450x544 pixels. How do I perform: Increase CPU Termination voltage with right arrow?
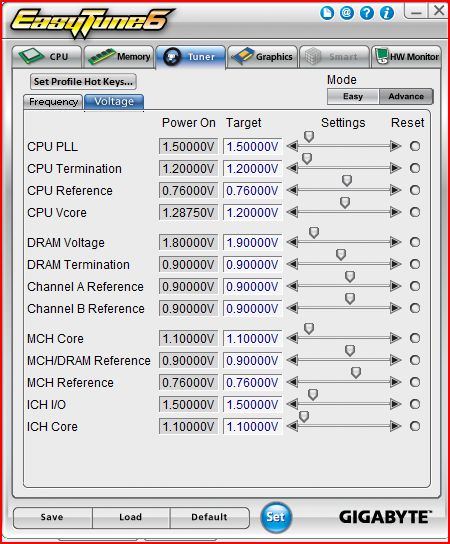(395, 168)
